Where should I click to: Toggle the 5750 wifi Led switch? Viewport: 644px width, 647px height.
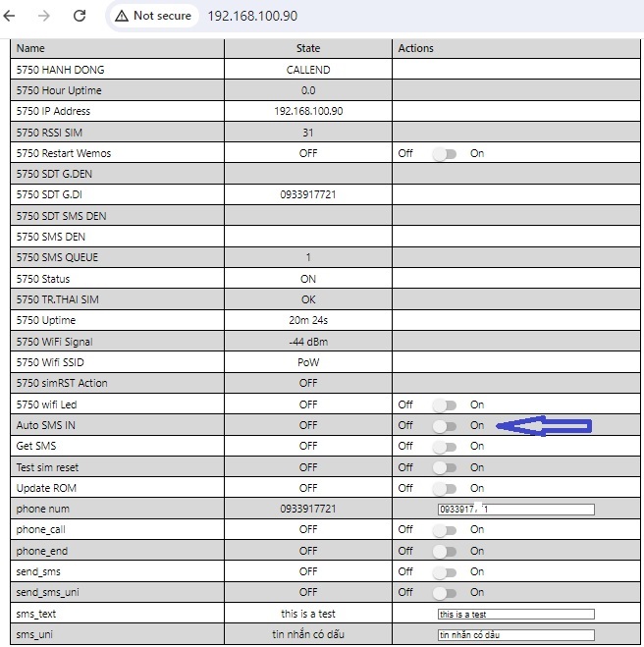point(444,404)
